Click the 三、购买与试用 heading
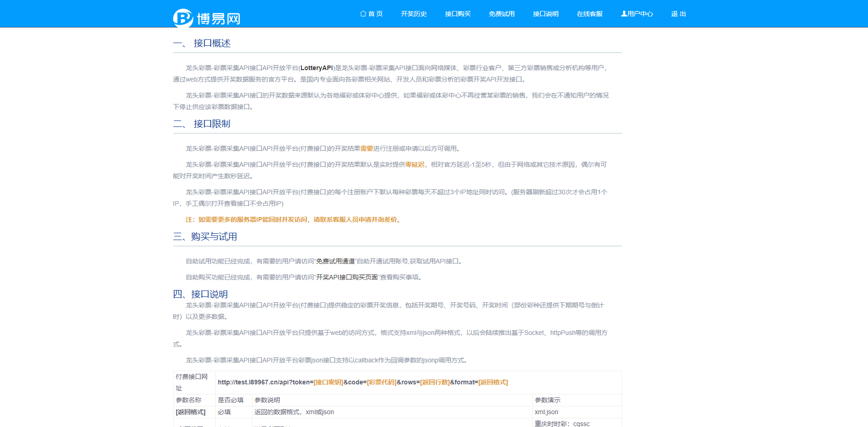Screen dimensions: 868x427 point(205,236)
